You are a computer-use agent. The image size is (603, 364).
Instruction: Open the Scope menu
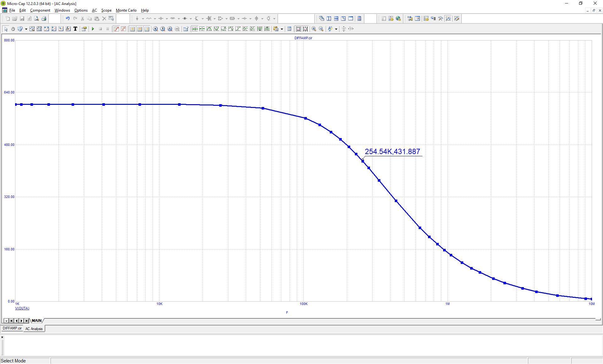106,10
